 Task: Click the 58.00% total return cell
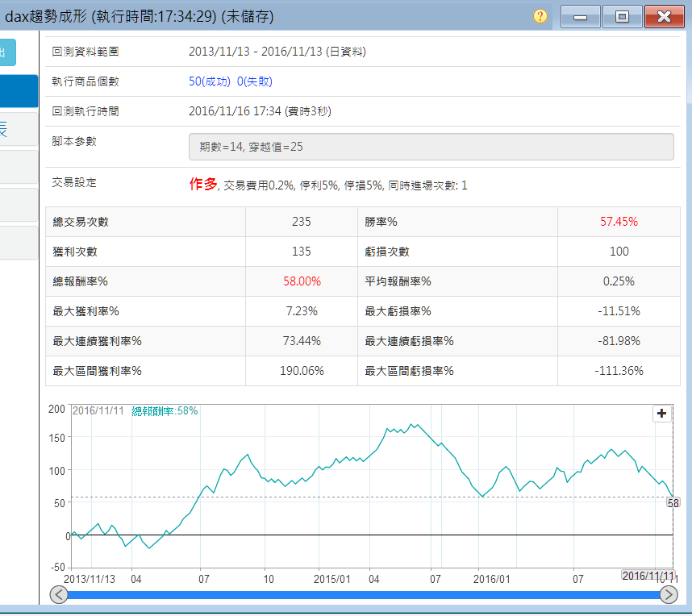click(302, 281)
